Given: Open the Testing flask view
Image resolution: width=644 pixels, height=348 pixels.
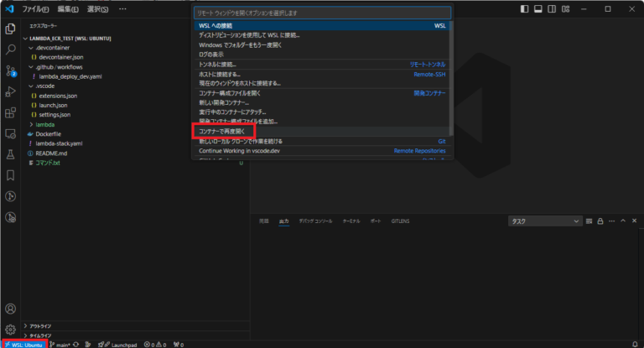Looking at the screenshot, I should [10, 154].
